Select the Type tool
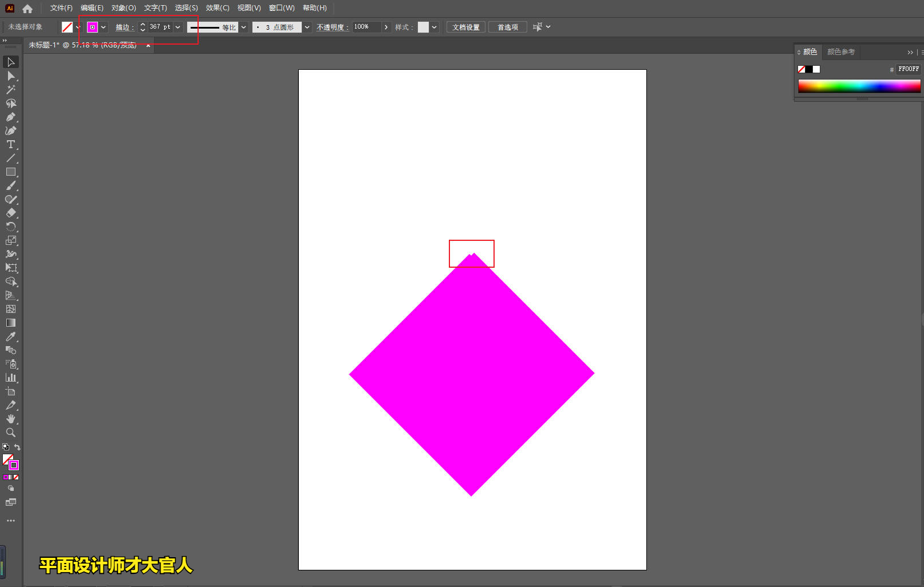 click(x=10, y=144)
